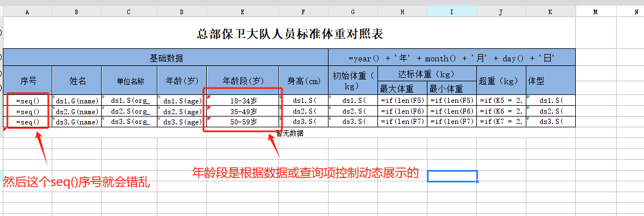Screen dimensions: 644x216
Task: Select the ds1.S(org_ cell
Action: [x=130, y=100]
